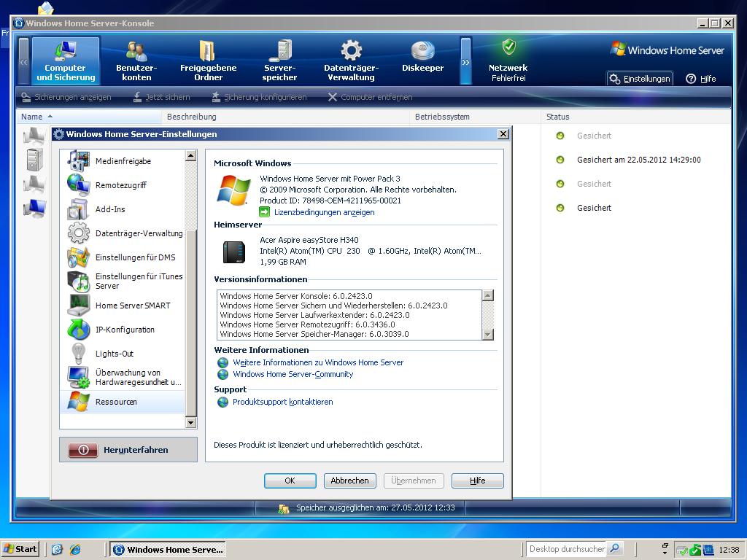The height and width of the screenshot is (560, 747).
Task: Click Windows Home Server taskbar button
Action: coord(169,550)
